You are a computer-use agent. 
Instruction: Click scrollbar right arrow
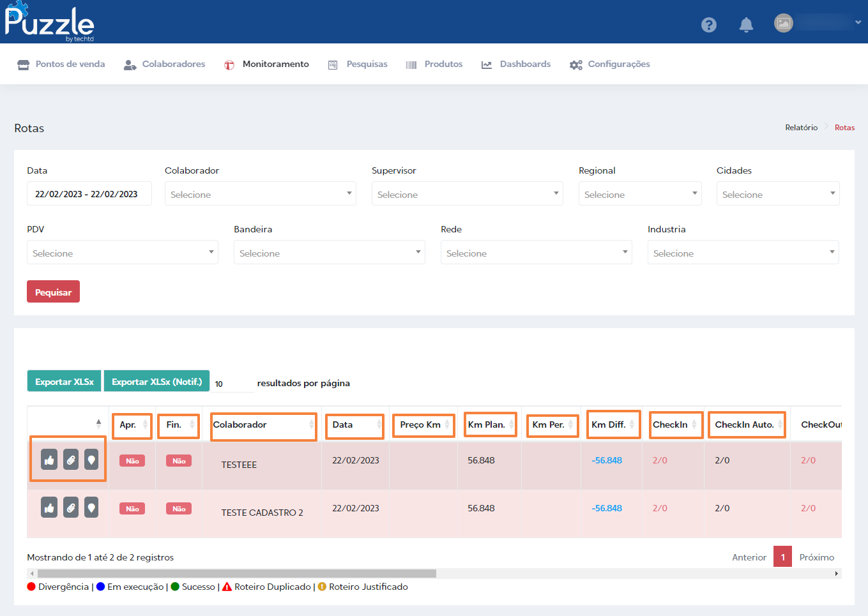[837, 574]
